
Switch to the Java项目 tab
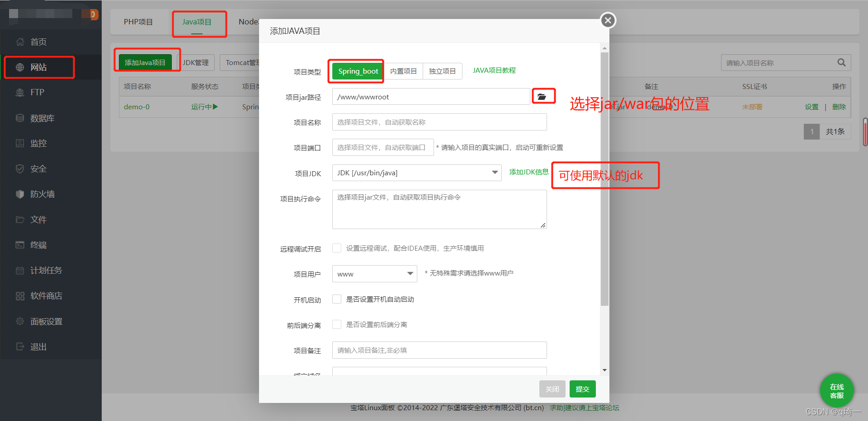pyautogui.click(x=197, y=22)
